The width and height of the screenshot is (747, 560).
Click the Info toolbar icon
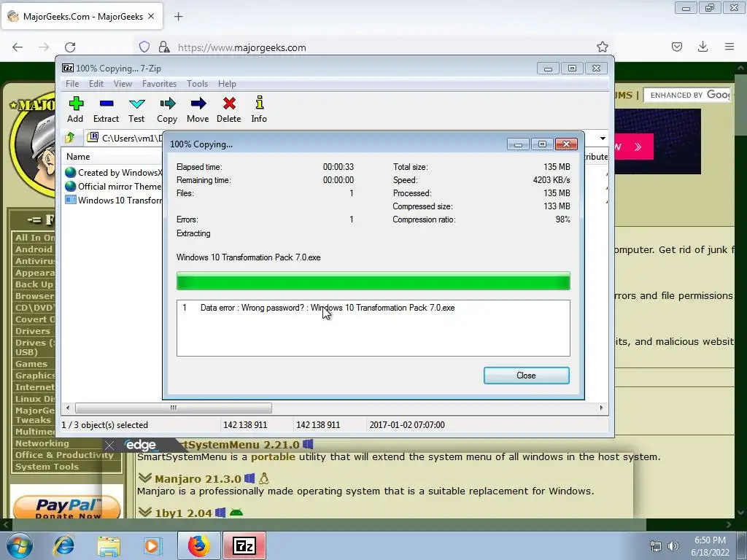tap(259, 109)
